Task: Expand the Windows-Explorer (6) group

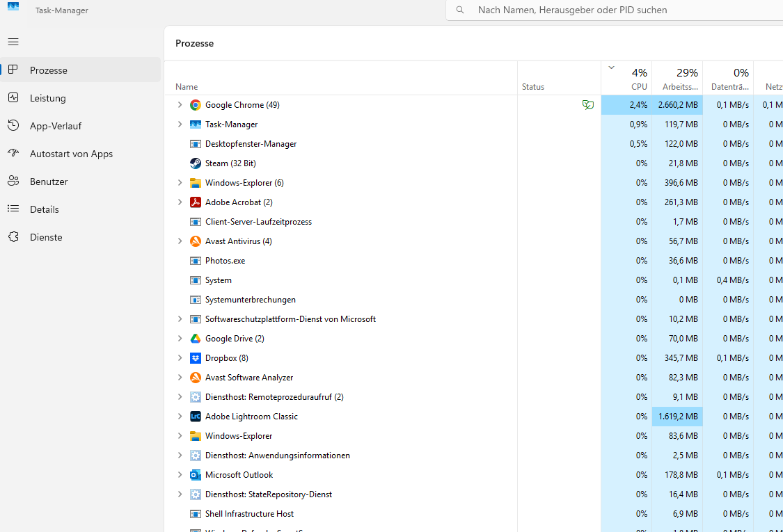Action: click(180, 183)
